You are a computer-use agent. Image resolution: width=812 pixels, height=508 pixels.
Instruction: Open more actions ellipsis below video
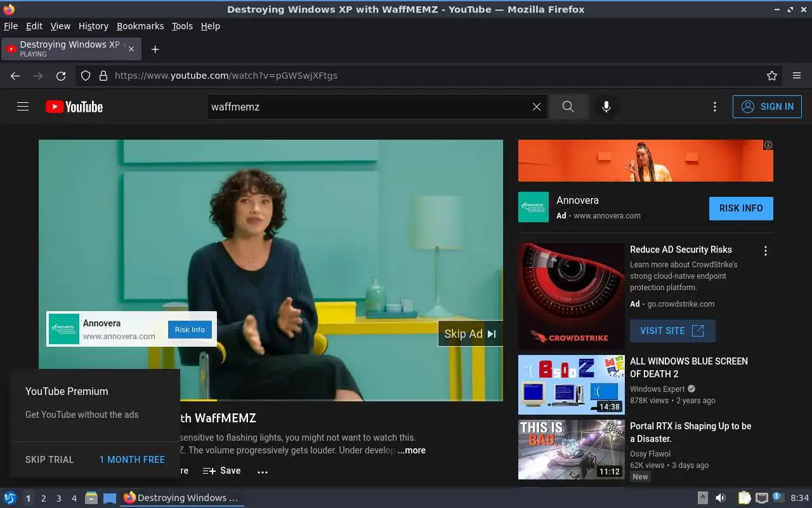click(x=263, y=471)
